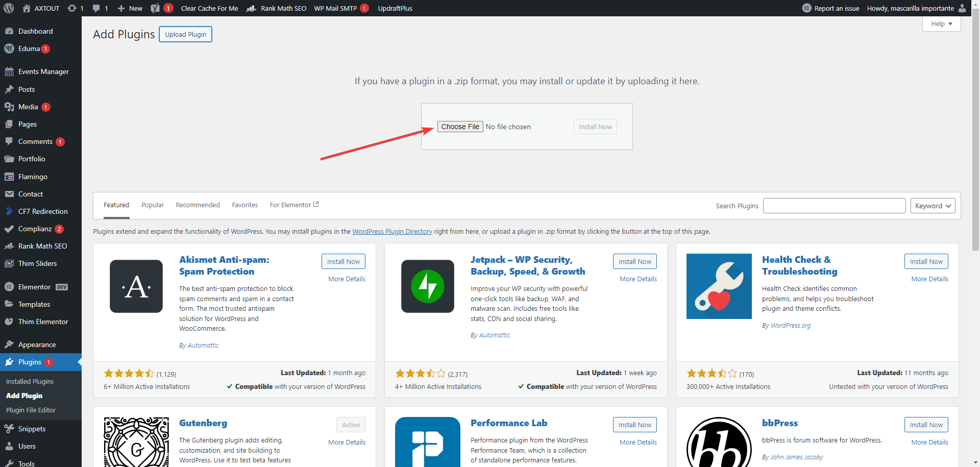Click the Health Check wrench plugin icon
The height and width of the screenshot is (467, 980).
coord(719,286)
